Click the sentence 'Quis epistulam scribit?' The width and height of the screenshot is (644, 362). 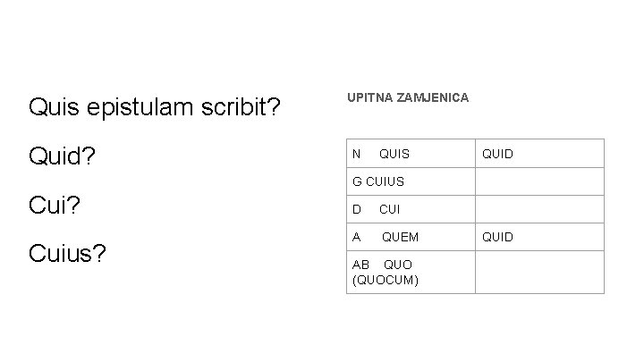coord(155,108)
